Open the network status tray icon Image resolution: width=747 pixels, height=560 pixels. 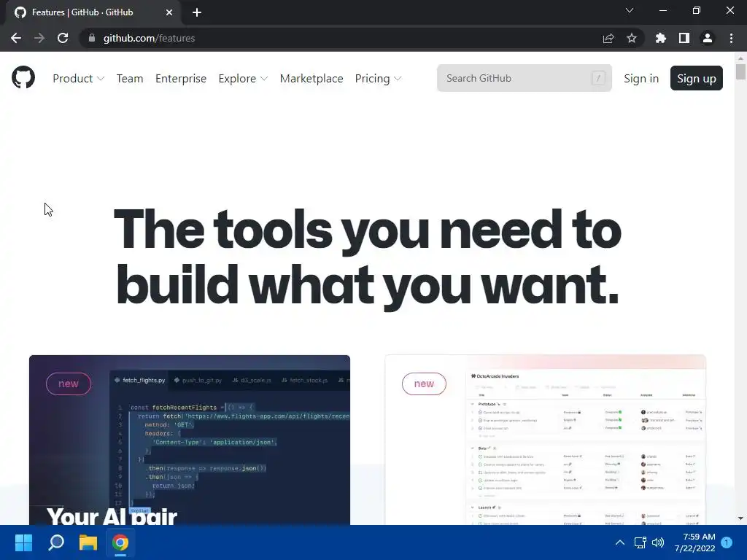click(640, 542)
